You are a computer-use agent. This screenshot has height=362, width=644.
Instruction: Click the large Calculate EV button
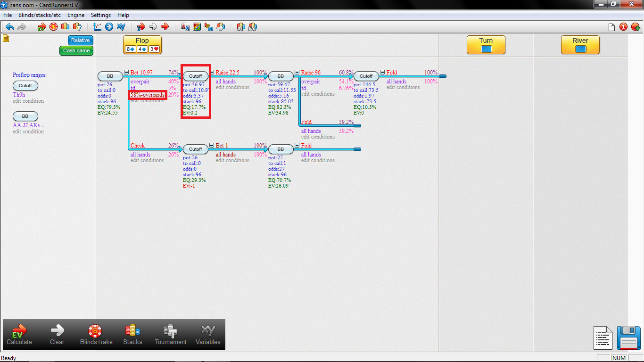[x=19, y=335]
